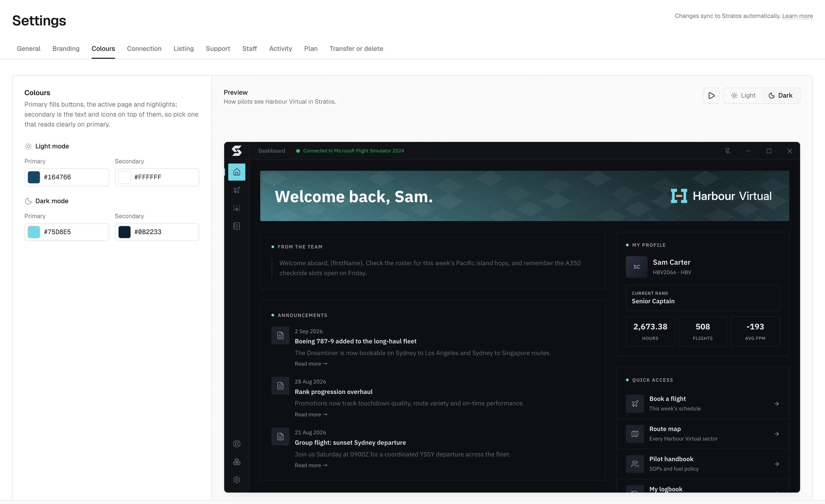
Task: Play the preview animation button
Action: pyautogui.click(x=711, y=96)
